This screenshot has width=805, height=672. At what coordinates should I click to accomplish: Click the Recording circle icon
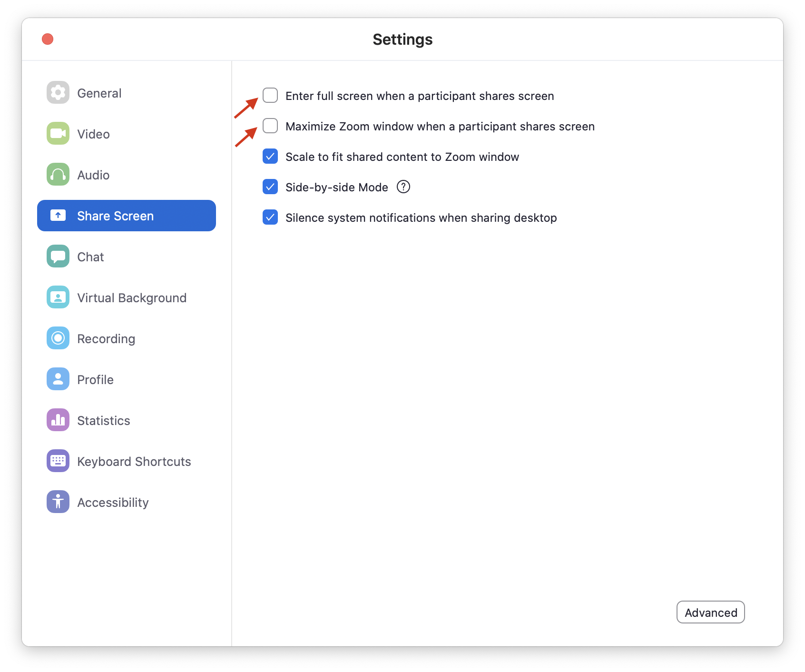[58, 338]
